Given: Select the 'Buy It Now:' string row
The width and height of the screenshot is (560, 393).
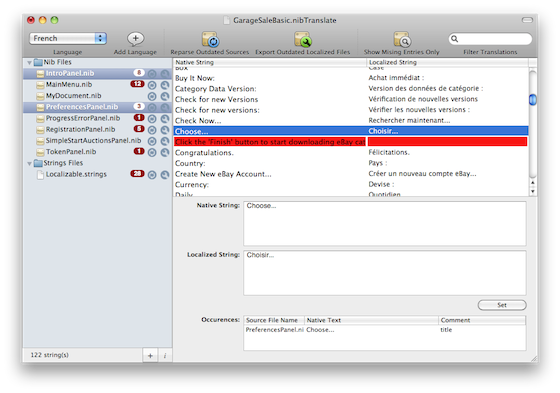Looking at the screenshot, I should [351, 78].
